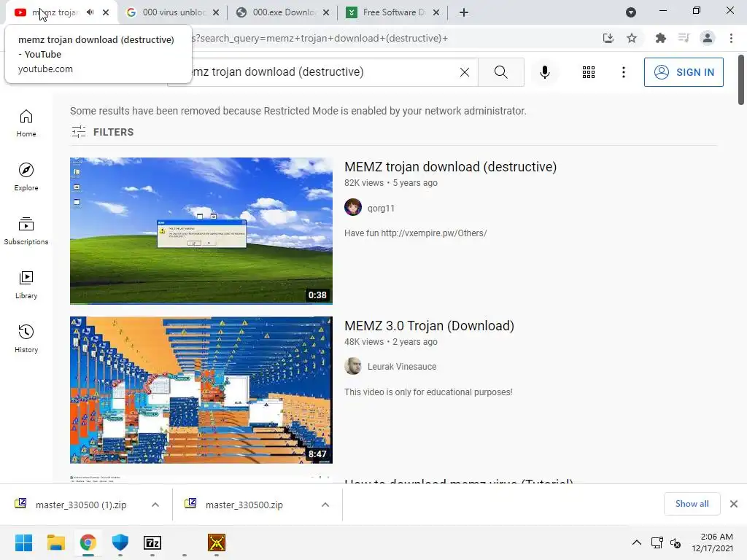Screen dimensions: 747x560
Task: Open 'MEMZ trojan download (destructive)' title link
Action: (x=450, y=167)
